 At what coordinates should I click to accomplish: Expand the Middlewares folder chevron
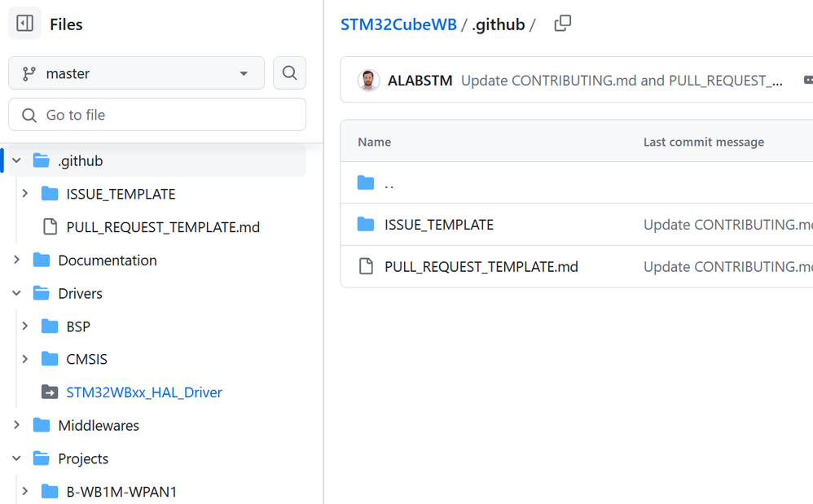click(17, 426)
